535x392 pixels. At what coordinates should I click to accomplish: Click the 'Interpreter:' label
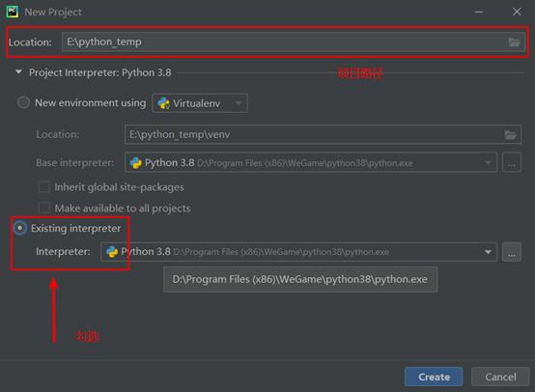(x=63, y=251)
